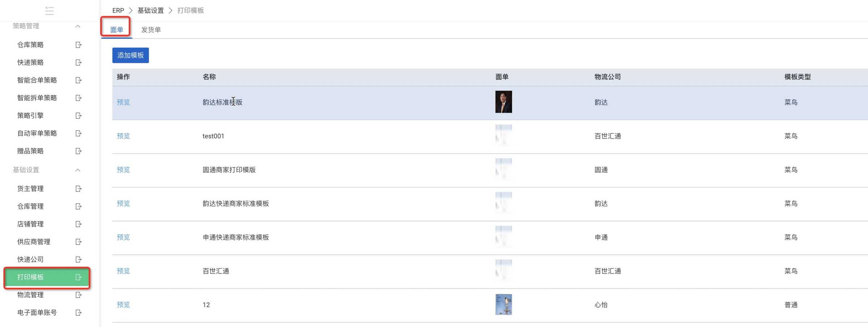The width and height of the screenshot is (868, 327).
Task: Switch to the 发货单 tab
Action: [151, 30]
